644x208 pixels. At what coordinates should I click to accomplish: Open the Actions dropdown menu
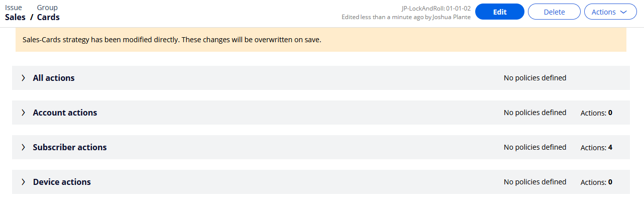[610, 12]
